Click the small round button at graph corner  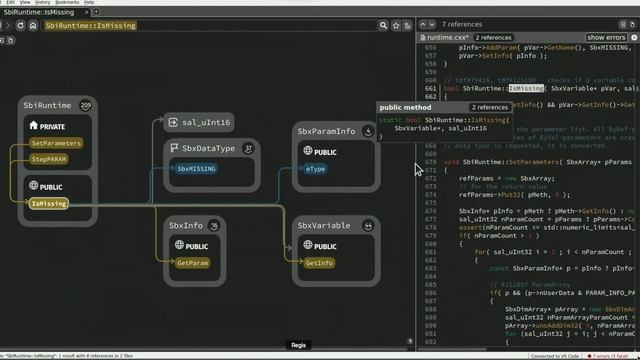pos(410,341)
